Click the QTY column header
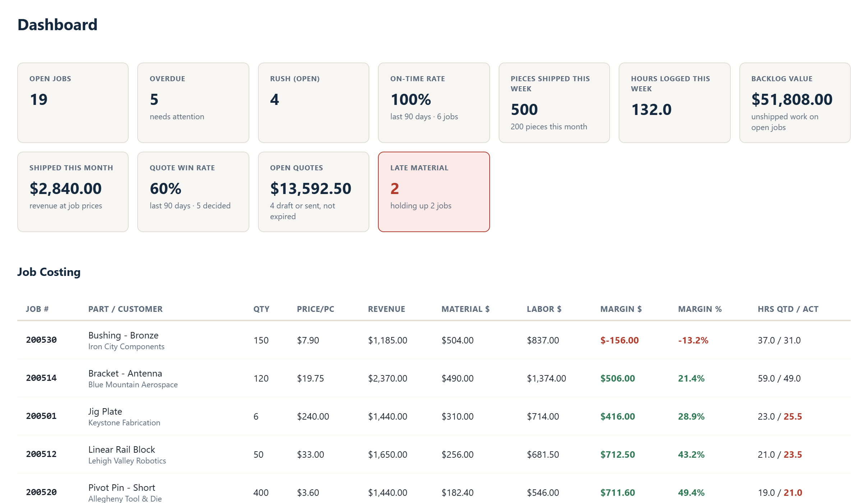Screen dimensions: 868x503 click(x=261, y=309)
